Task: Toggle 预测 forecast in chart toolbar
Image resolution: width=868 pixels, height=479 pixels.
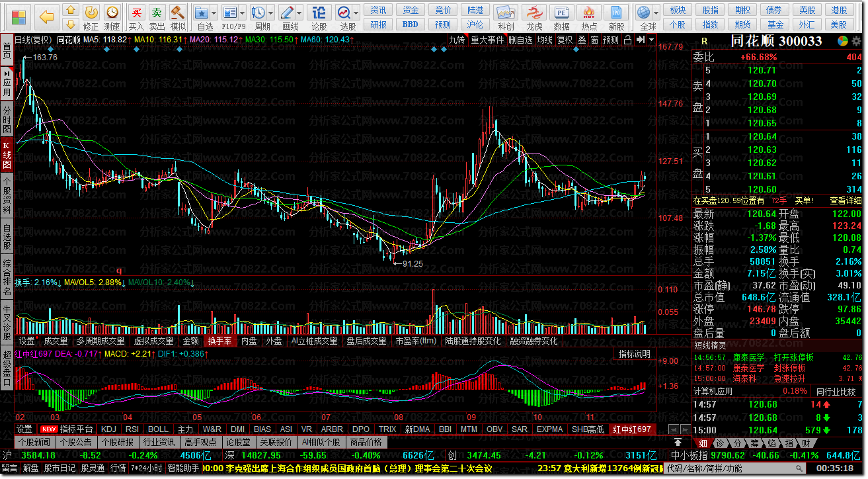Action: tap(611, 40)
